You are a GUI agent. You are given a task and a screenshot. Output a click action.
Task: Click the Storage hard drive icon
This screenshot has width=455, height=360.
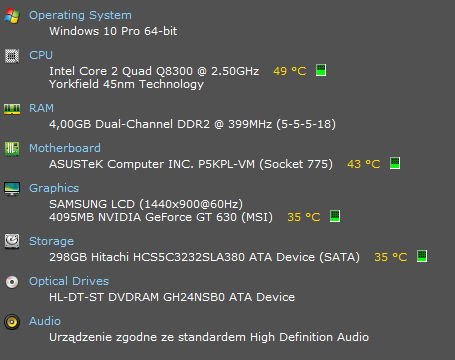[x=12, y=241]
